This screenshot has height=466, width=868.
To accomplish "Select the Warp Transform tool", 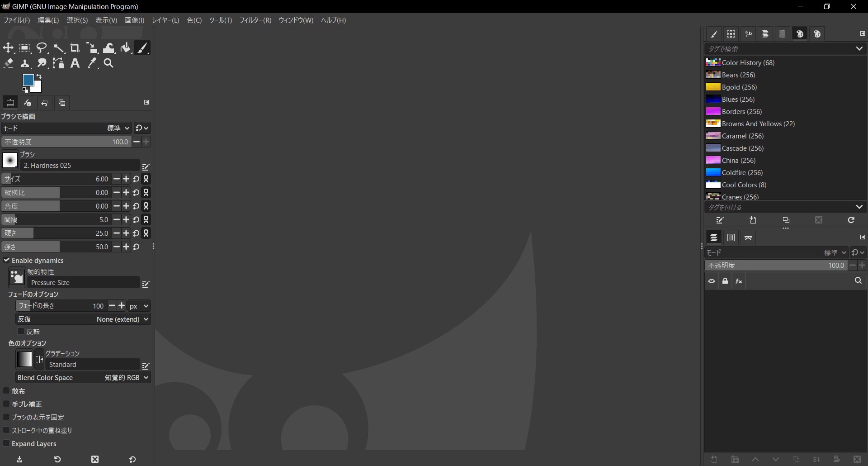I will pyautogui.click(x=108, y=48).
